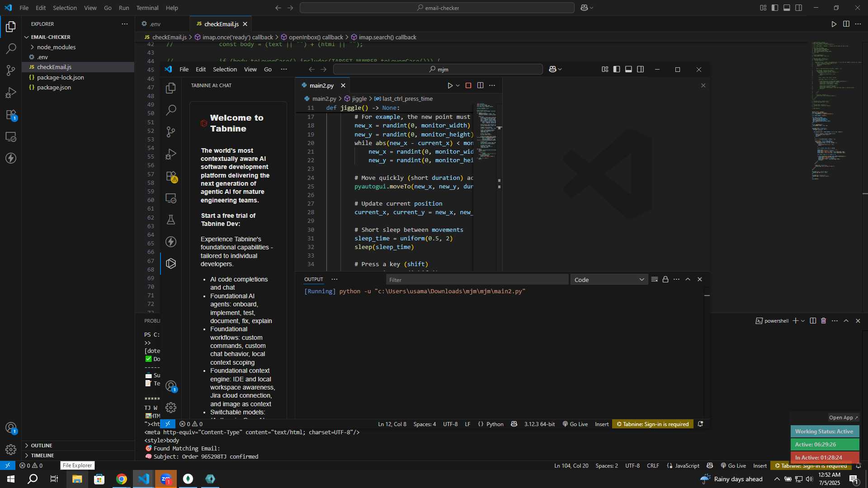The height and width of the screenshot is (488, 868).
Task: Toggle secondary side bar in back window title bar
Action: coord(799,8)
